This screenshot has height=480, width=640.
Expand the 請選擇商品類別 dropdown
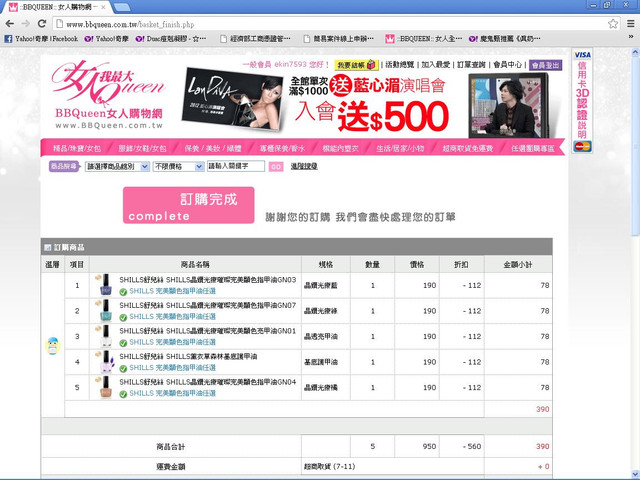[x=117, y=166]
